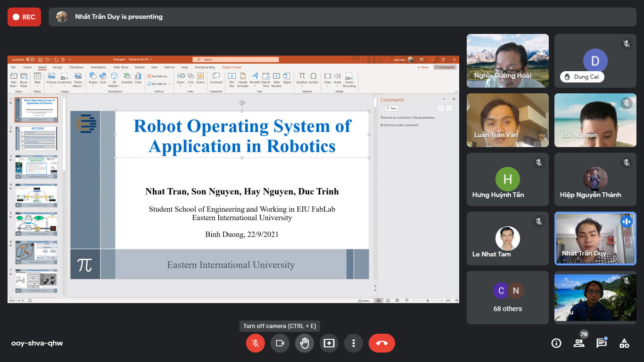Switch to Transitions ribbon tab
This screenshot has width=644, height=362.
pyautogui.click(x=76, y=67)
